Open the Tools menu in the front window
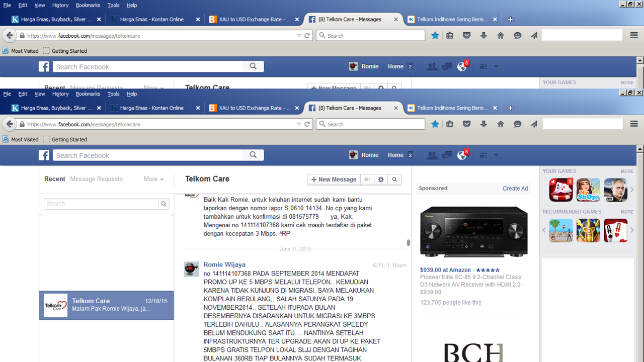The height and width of the screenshot is (362, 644). pyautogui.click(x=114, y=94)
